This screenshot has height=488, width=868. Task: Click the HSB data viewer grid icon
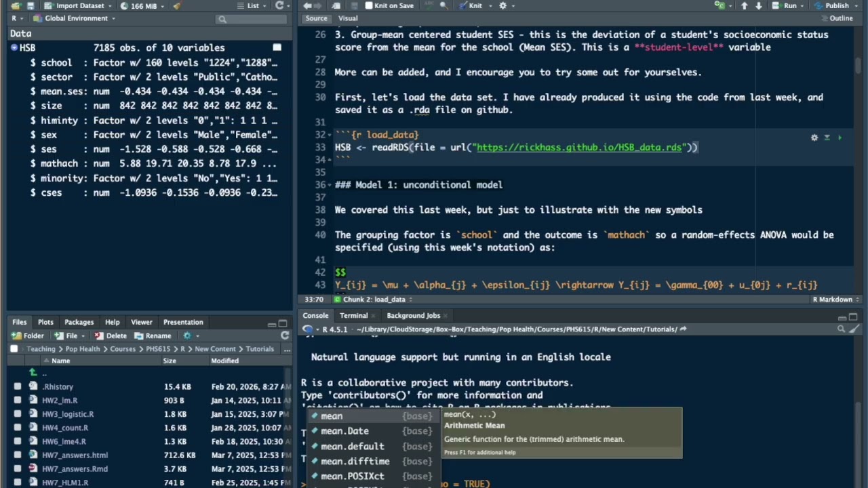pyautogui.click(x=277, y=47)
